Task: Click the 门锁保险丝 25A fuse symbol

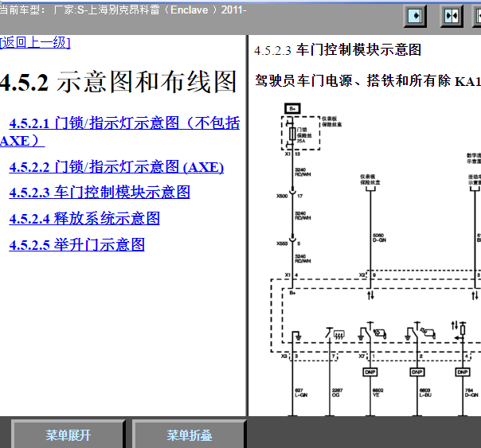Action: pyautogui.click(x=292, y=134)
